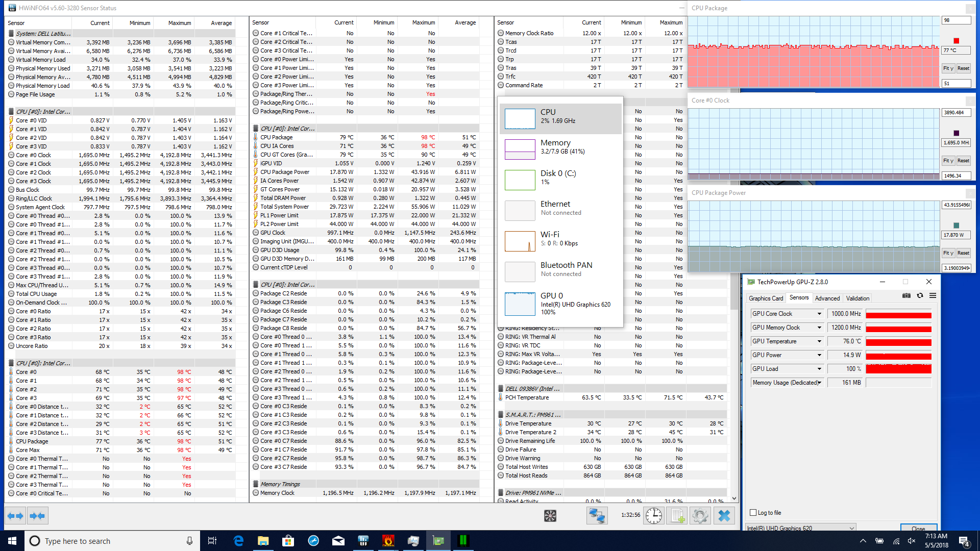This screenshot has width=980, height=551.
Task: Expand the Intel UHD Graphics 620 selector
Action: click(x=851, y=528)
